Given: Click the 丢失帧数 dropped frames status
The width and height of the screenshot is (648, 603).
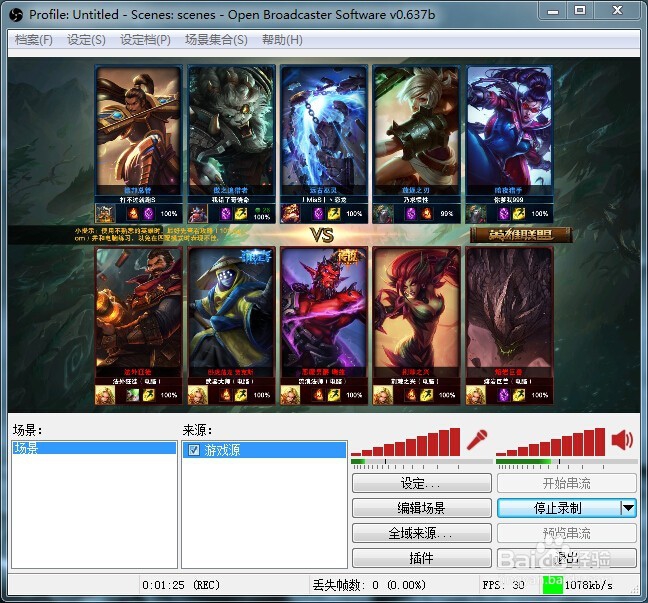Looking at the screenshot, I should pos(369,585).
